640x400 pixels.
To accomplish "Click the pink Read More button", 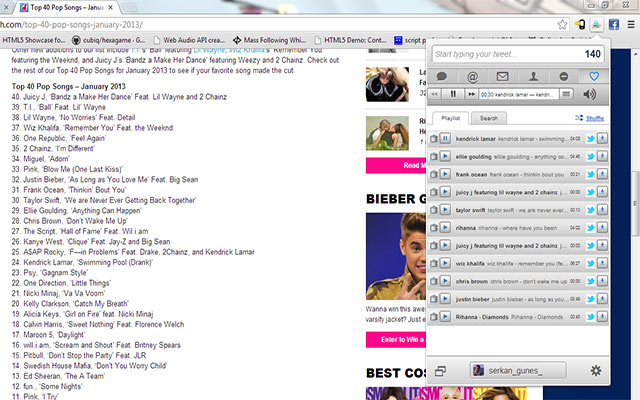I will pos(396,165).
